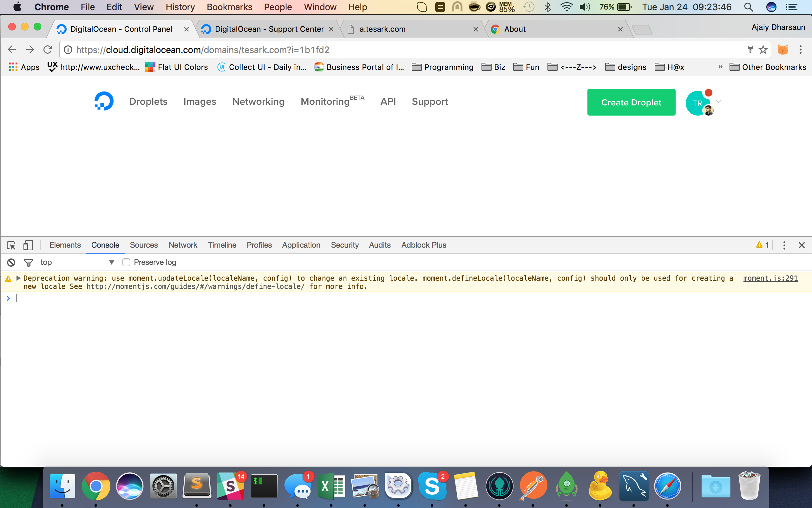Open the account dropdown chevron next to the avatar
Screen dimensions: 812x508
point(718,102)
